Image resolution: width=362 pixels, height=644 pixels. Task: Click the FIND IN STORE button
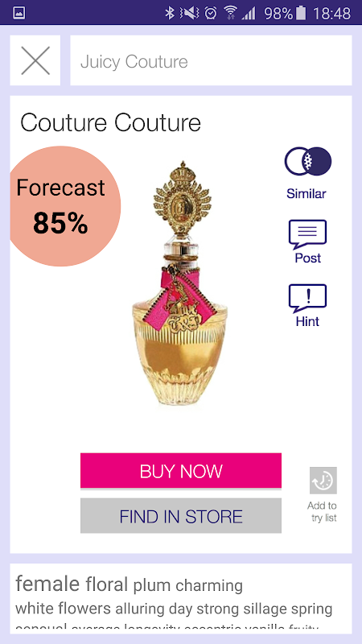[181, 516]
